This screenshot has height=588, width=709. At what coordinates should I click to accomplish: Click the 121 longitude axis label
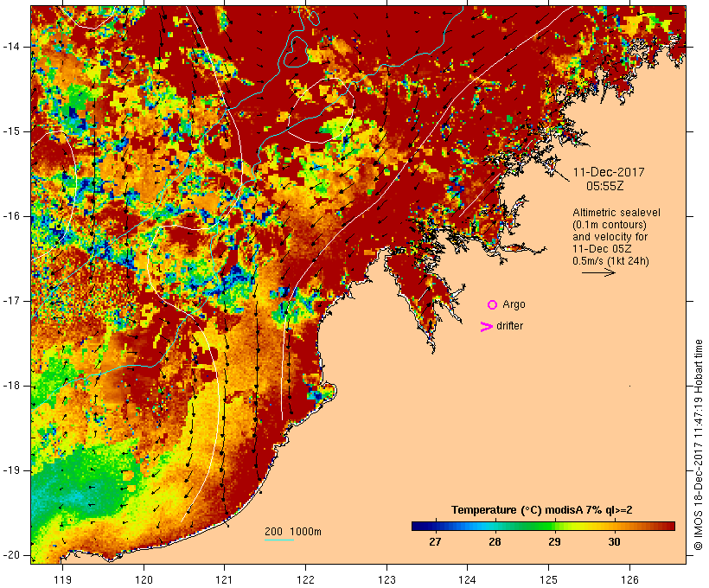(224, 580)
